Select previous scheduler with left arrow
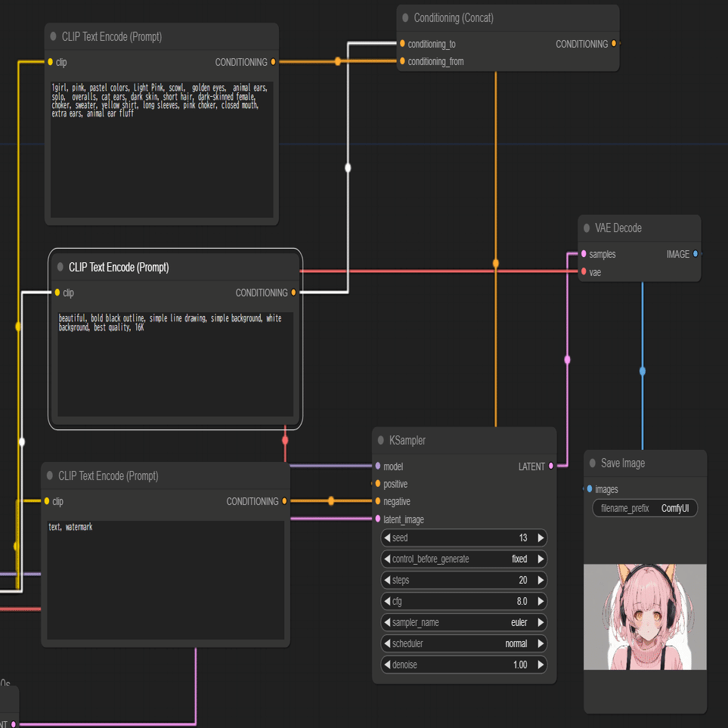 point(387,643)
